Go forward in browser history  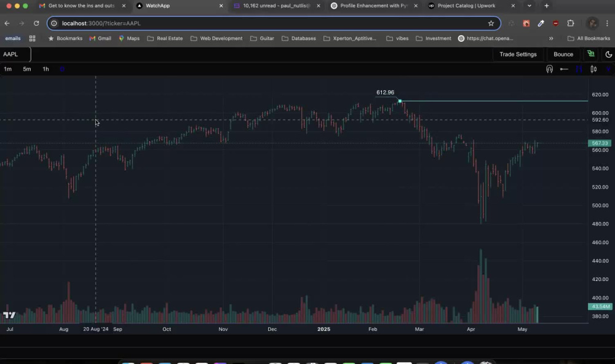22,23
